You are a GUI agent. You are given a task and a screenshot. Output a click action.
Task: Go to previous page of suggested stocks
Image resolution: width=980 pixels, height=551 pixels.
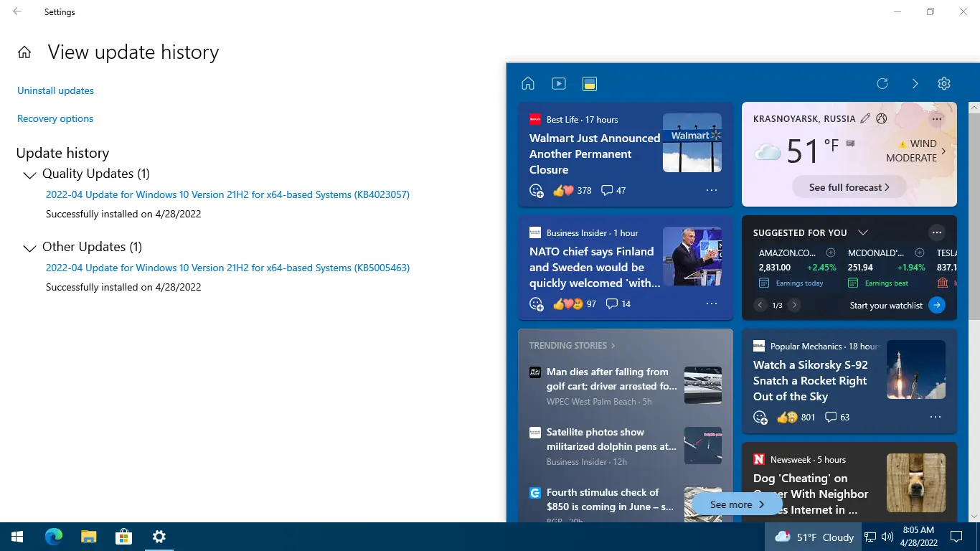760,305
